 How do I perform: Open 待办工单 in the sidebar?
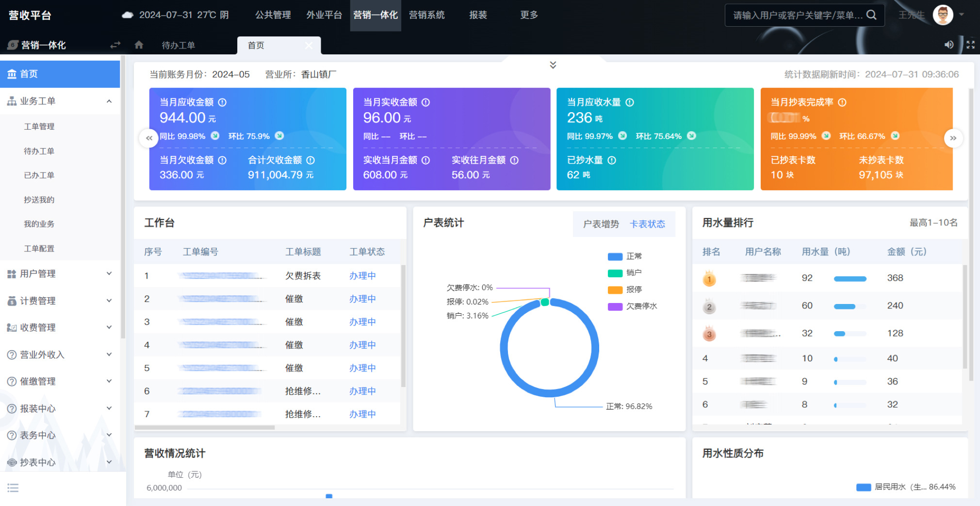point(39,151)
